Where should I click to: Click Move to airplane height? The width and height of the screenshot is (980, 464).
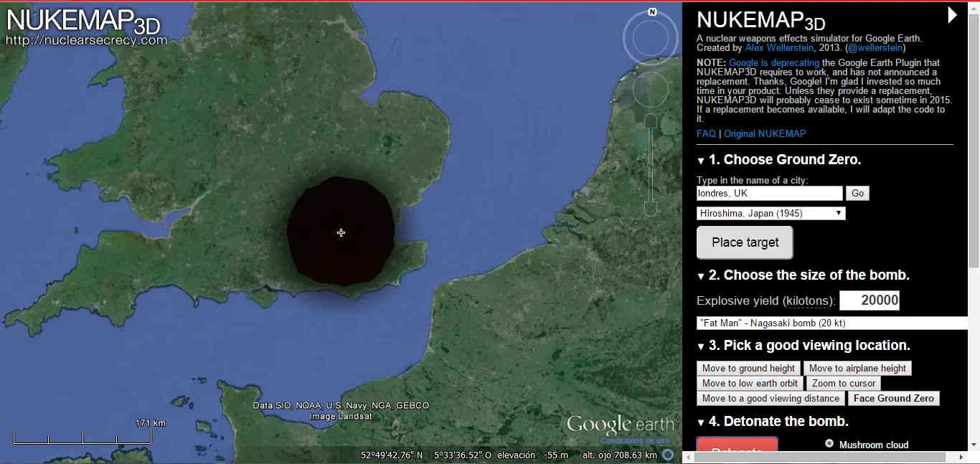[857, 369]
